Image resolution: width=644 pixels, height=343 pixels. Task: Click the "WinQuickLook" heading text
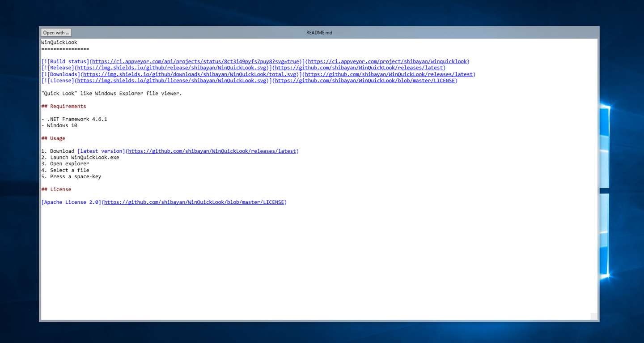tap(59, 43)
